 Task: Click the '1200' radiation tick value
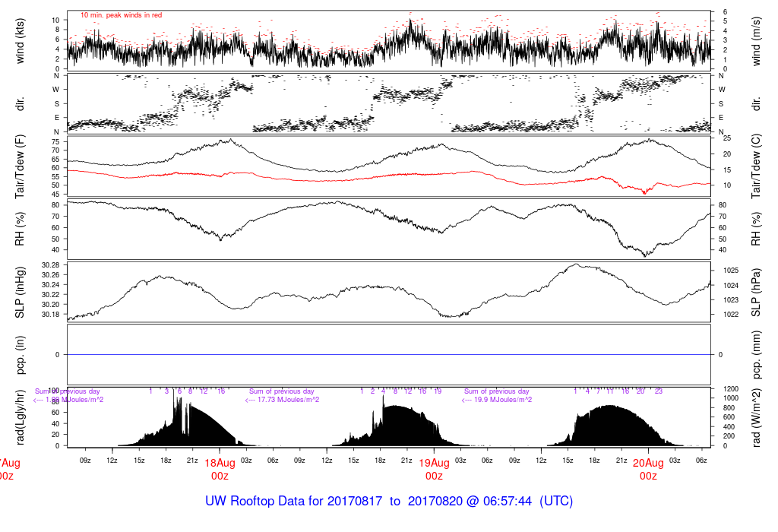(731, 388)
